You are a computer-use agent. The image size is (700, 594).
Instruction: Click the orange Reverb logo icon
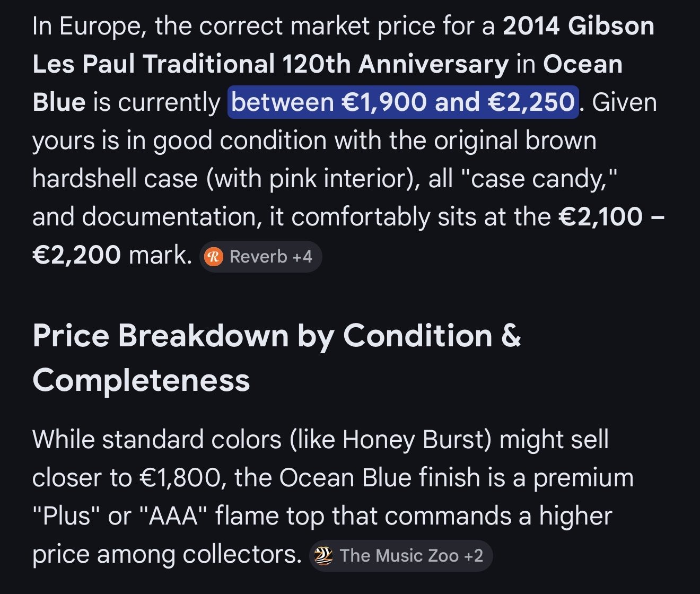[213, 257]
